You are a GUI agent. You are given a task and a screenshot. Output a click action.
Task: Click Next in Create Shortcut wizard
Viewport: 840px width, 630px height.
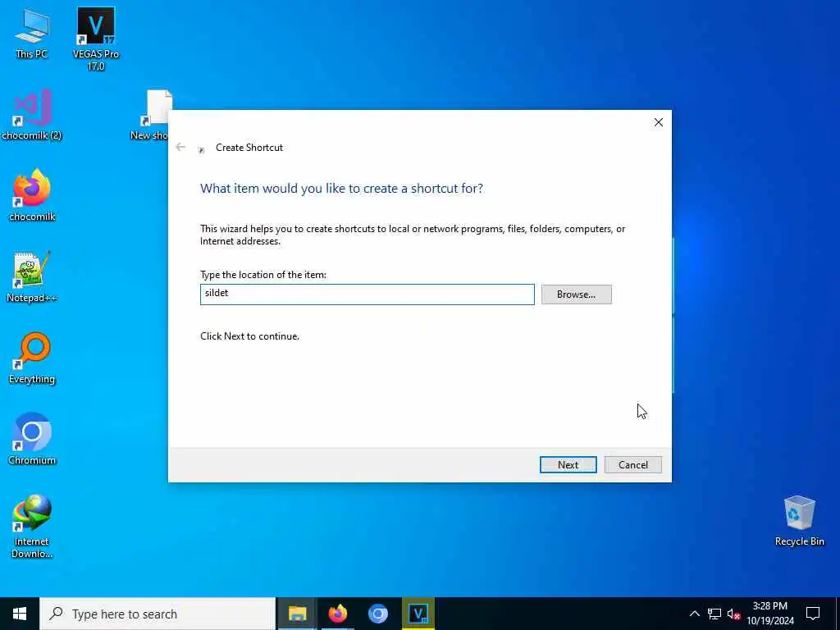pyautogui.click(x=568, y=464)
